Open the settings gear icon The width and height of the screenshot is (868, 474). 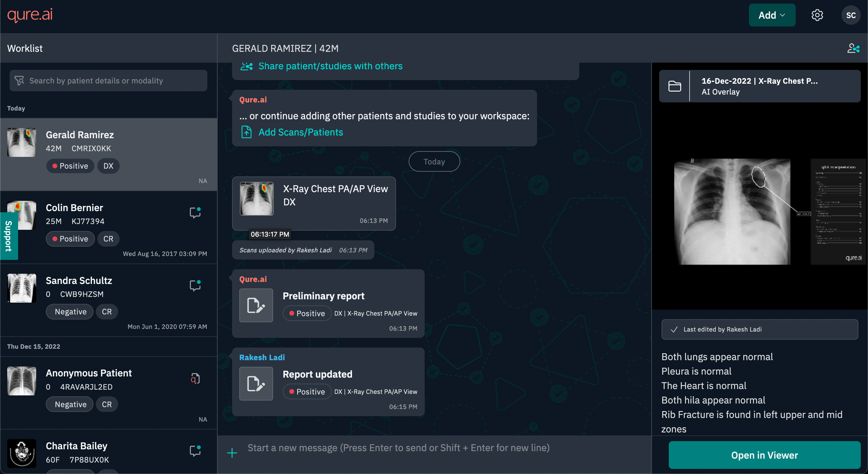[x=817, y=15]
